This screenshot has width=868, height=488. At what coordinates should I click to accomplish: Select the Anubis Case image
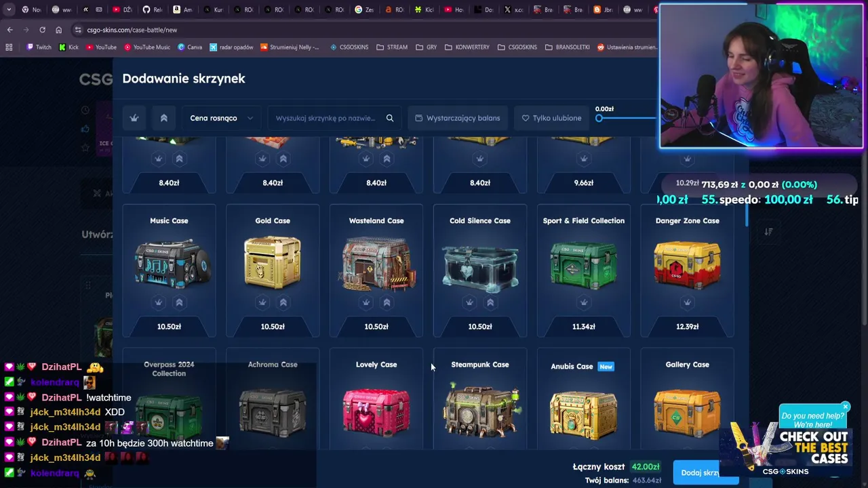(x=584, y=415)
